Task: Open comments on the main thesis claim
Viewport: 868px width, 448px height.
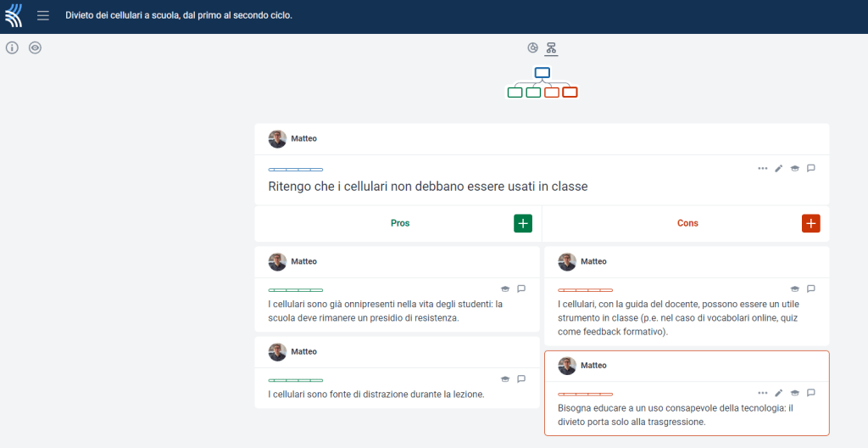Action: pos(811,168)
